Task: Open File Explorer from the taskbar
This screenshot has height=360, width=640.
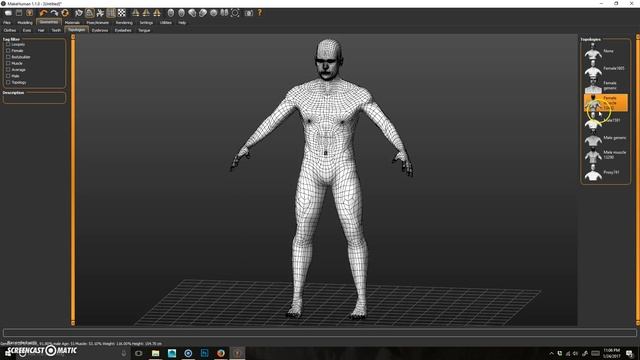Action: [156, 353]
